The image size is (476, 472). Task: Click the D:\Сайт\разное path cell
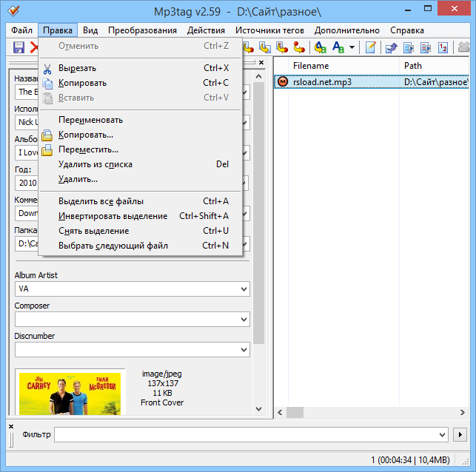pos(436,82)
